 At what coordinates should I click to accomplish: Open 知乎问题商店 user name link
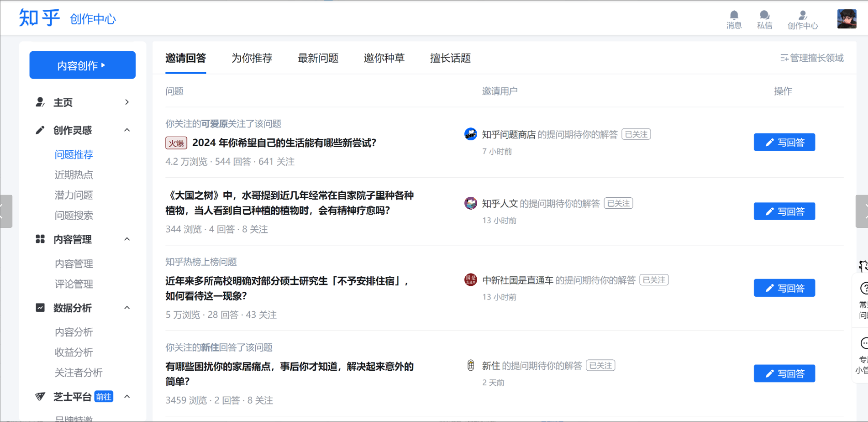coord(509,135)
